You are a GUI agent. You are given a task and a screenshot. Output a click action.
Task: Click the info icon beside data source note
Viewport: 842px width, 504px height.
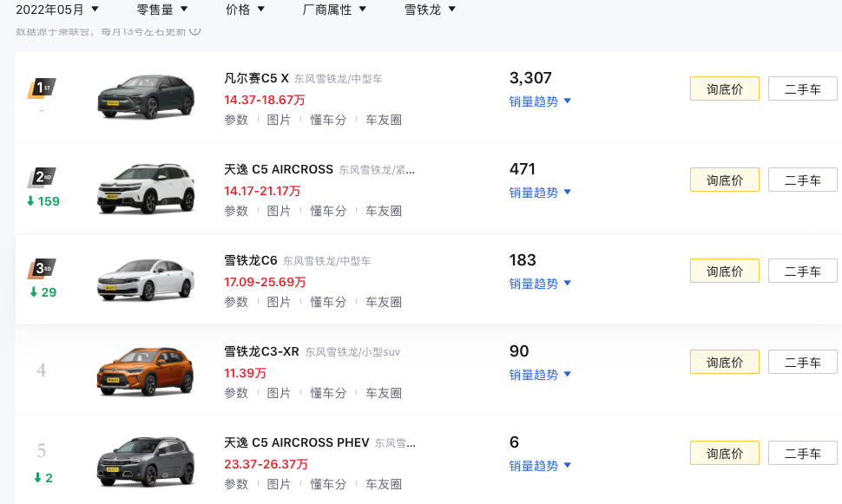pyautogui.click(x=195, y=30)
